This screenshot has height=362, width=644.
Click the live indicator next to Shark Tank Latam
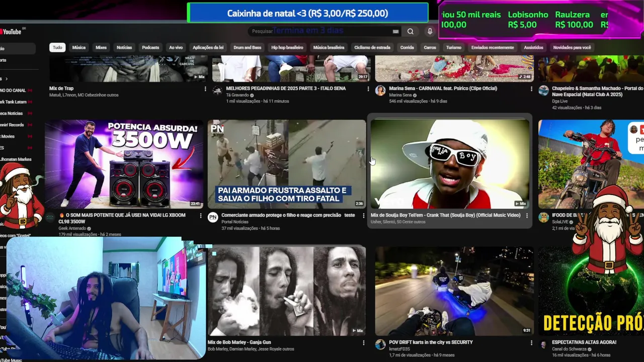[x=30, y=102]
